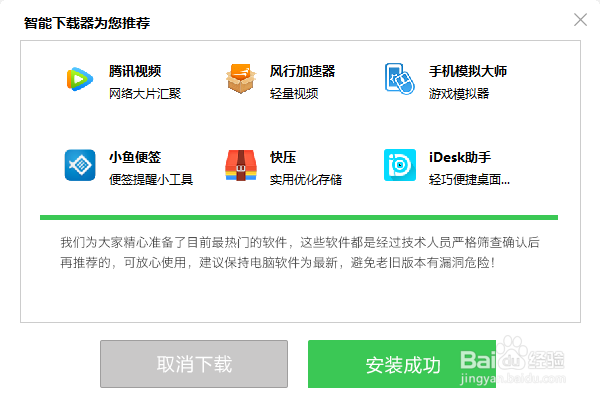Click the 小鱼便签 blue fish icon

(80, 165)
